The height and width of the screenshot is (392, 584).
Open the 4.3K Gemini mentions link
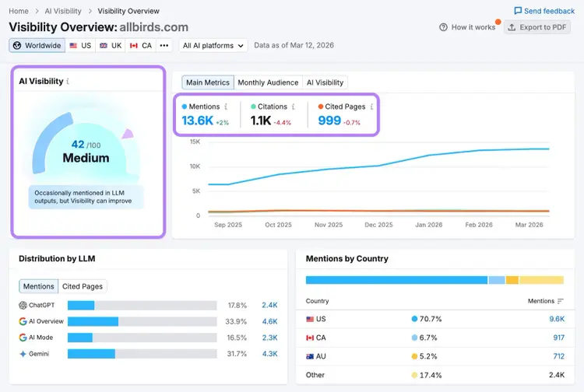tap(269, 354)
